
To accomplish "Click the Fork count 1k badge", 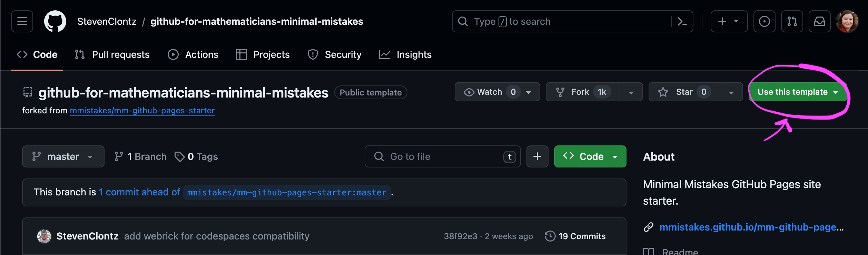I will point(602,92).
